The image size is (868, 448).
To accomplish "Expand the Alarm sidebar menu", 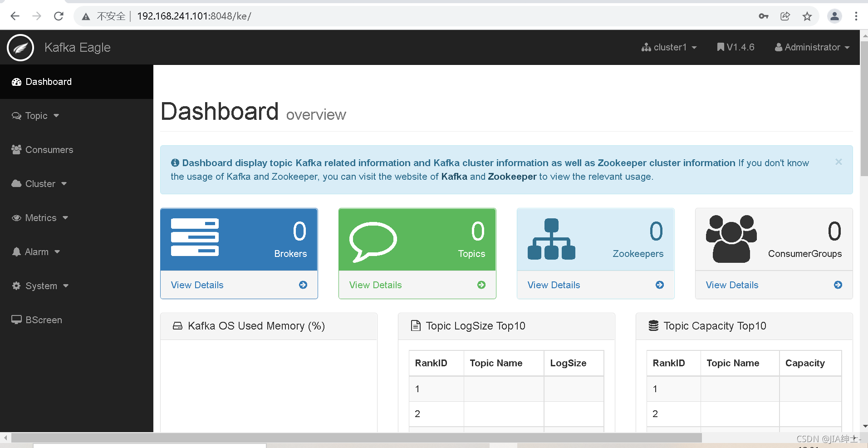I will pyautogui.click(x=77, y=252).
